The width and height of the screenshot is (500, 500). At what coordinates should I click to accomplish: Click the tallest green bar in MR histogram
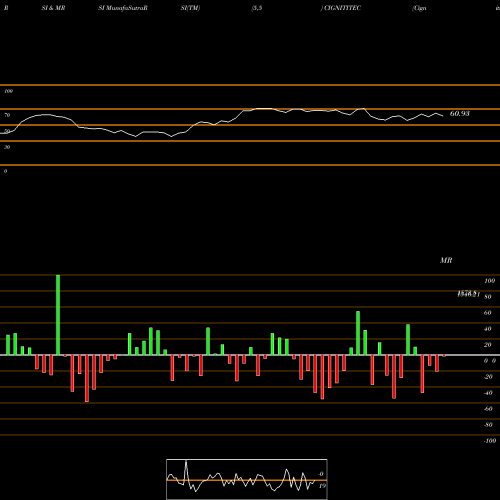[x=58, y=315]
